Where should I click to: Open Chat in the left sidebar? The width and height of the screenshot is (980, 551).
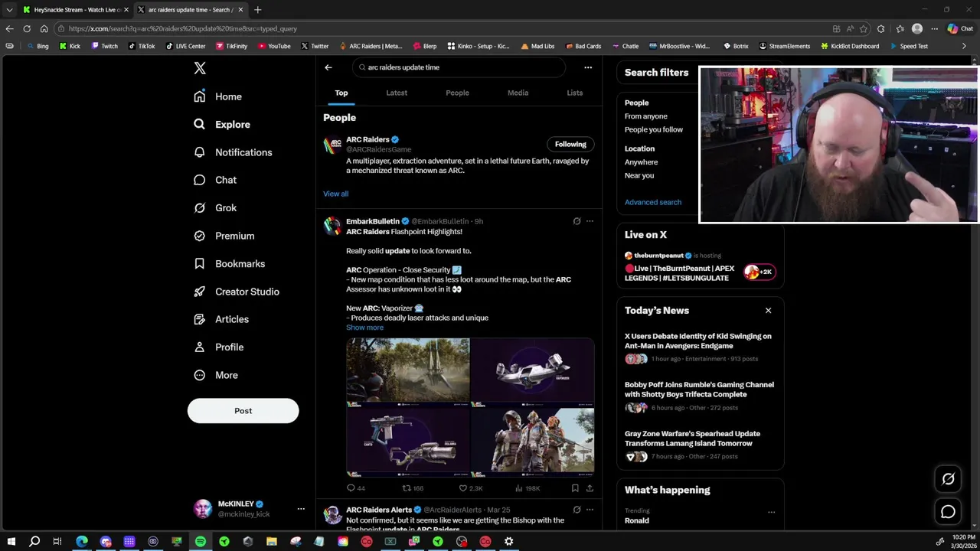point(215,180)
